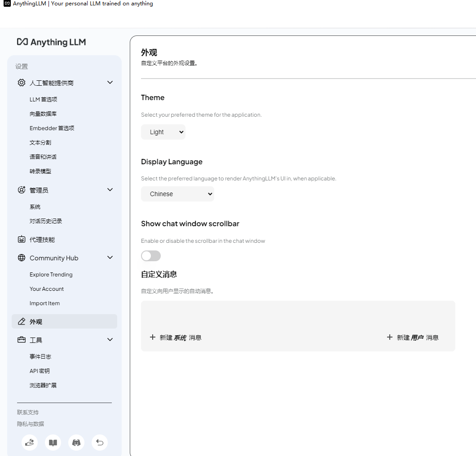Click the 联系支持 link

pyautogui.click(x=28, y=412)
